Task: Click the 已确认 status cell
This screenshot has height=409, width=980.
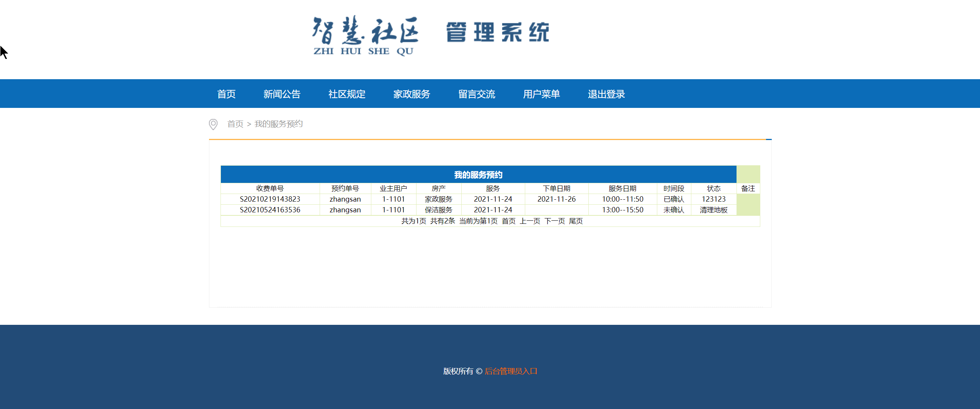Action: 674,199
